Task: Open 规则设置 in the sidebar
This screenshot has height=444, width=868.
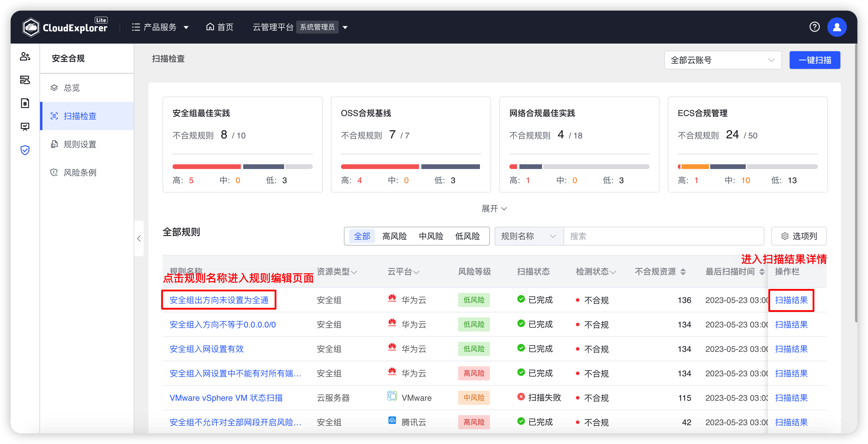Action: point(87,144)
